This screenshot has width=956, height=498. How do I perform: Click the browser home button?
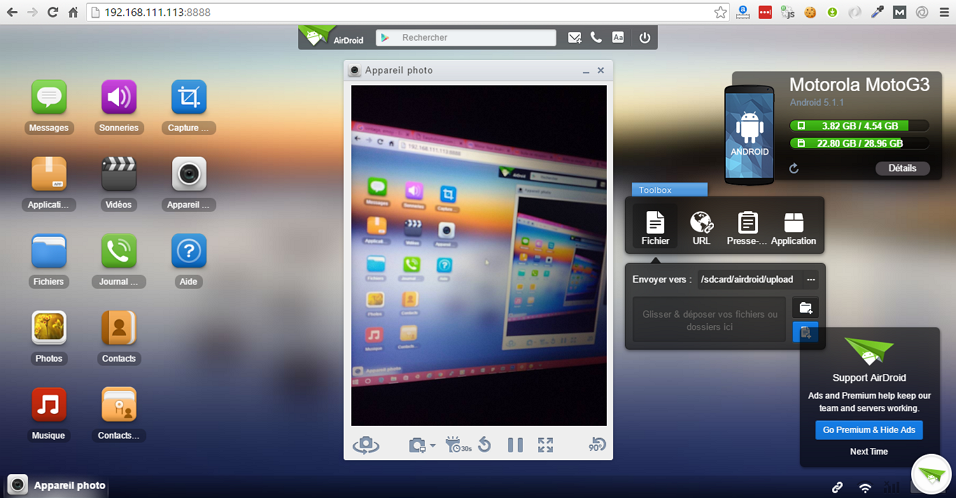pyautogui.click(x=73, y=12)
